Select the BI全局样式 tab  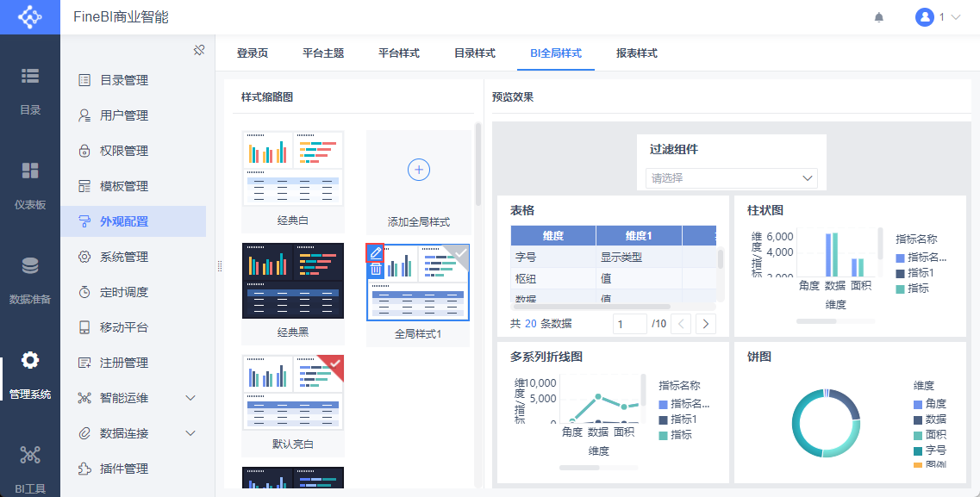click(x=556, y=53)
